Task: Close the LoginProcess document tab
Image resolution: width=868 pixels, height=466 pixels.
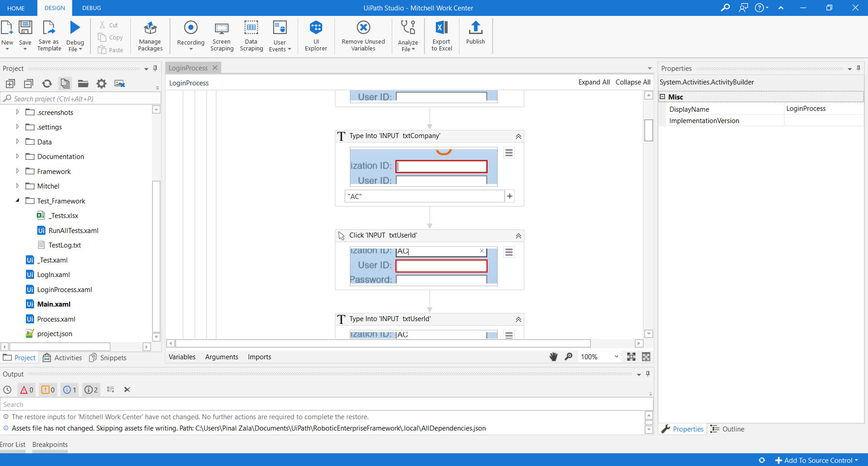Action: pyautogui.click(x=215, y=68)
